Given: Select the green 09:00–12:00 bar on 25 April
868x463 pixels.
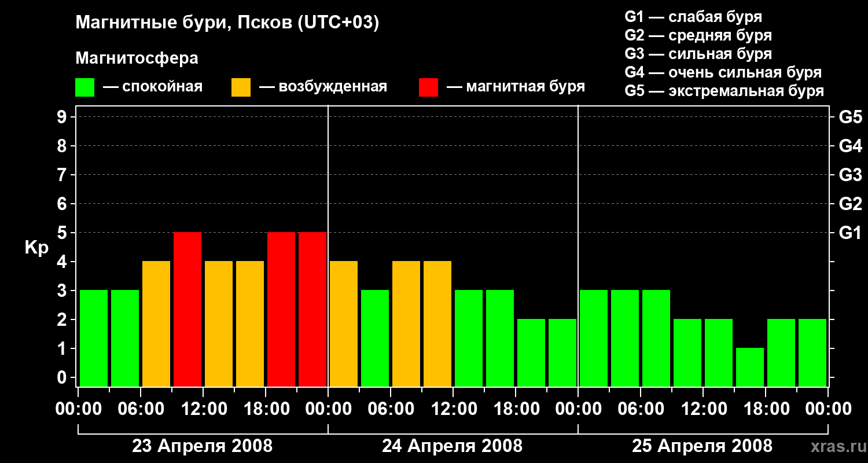Looking at the screenshot, I should click(687, 352).
